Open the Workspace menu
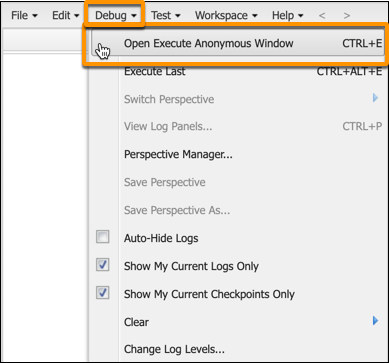Image resolution: width=389 pixels, height=363 pixels. pyautogui.click(x=226, y=15)
